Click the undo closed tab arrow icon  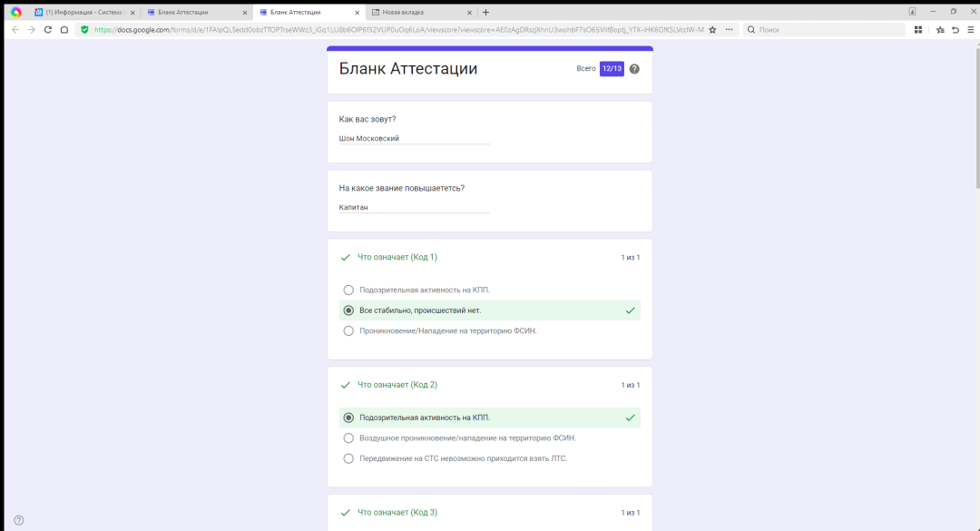[955, 29]
